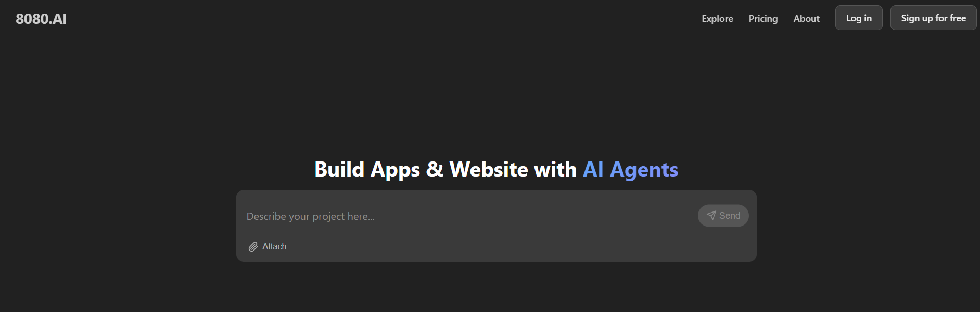Open the Explore page
The width and height of the screenshot is (980, 312).
[x=717, y=19]
